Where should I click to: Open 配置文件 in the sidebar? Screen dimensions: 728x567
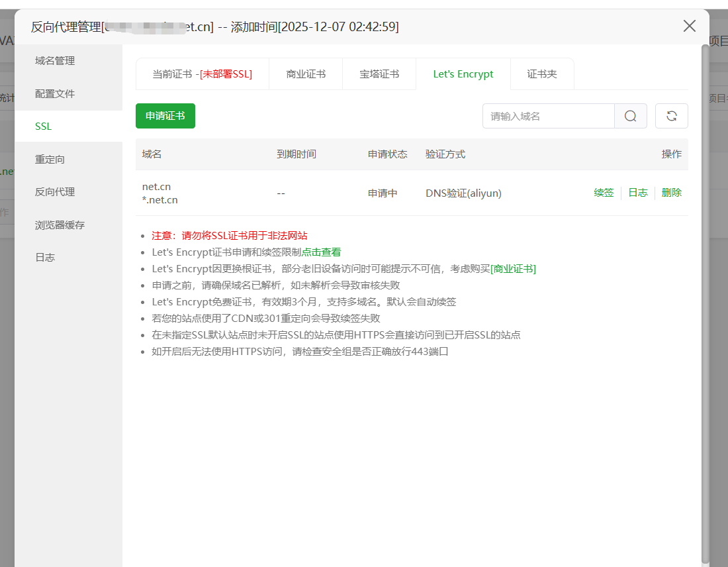(x=55, y=94)
